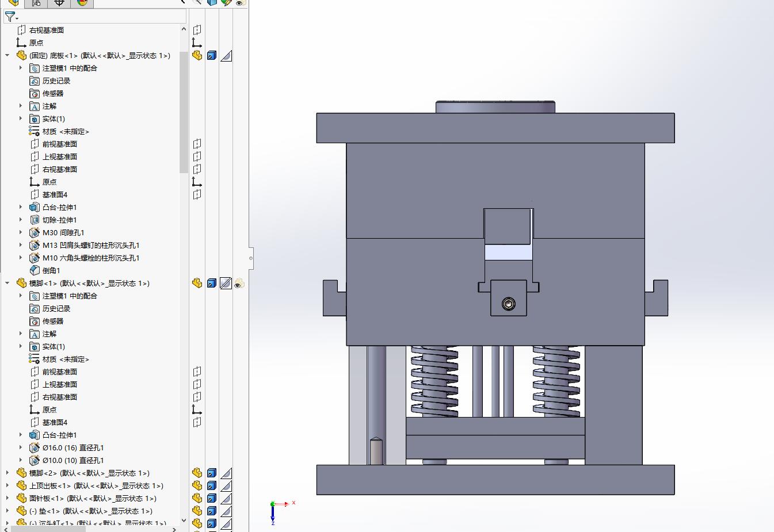Select the hex socket screw in the model
This screenshot has height=532, width=774.
[508, 304]
